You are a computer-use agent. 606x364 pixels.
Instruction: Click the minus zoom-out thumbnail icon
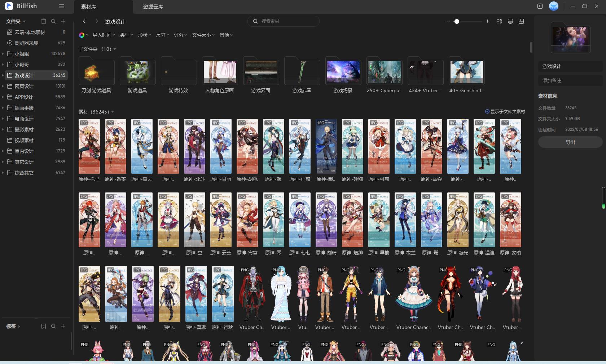pyautogui.click(x=448, y=21)
